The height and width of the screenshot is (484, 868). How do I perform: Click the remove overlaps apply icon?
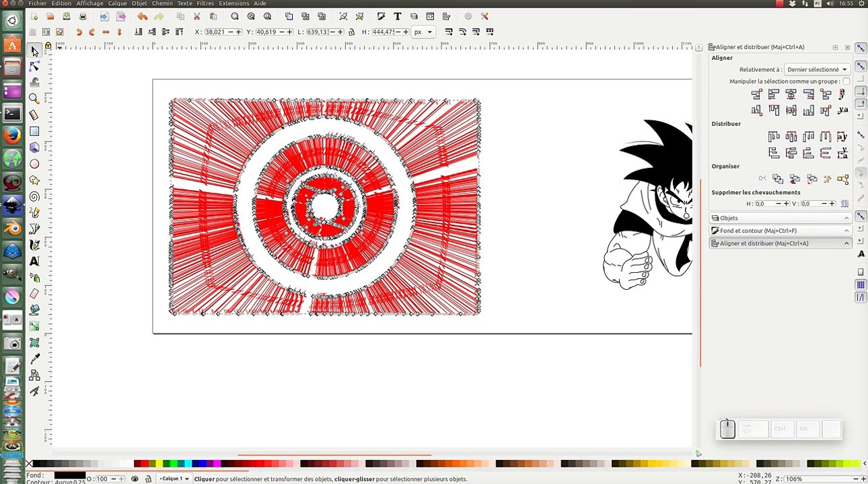coord(844,204)
